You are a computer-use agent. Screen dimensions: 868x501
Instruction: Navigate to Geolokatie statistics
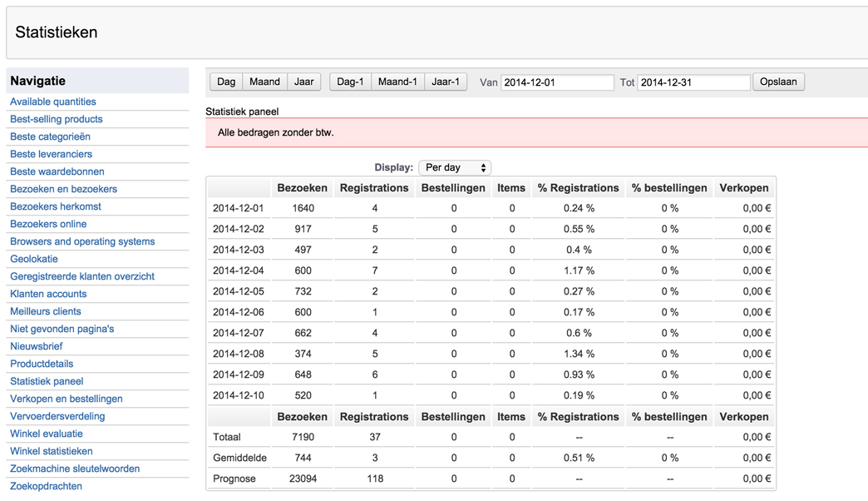click(x=34, y=259)
